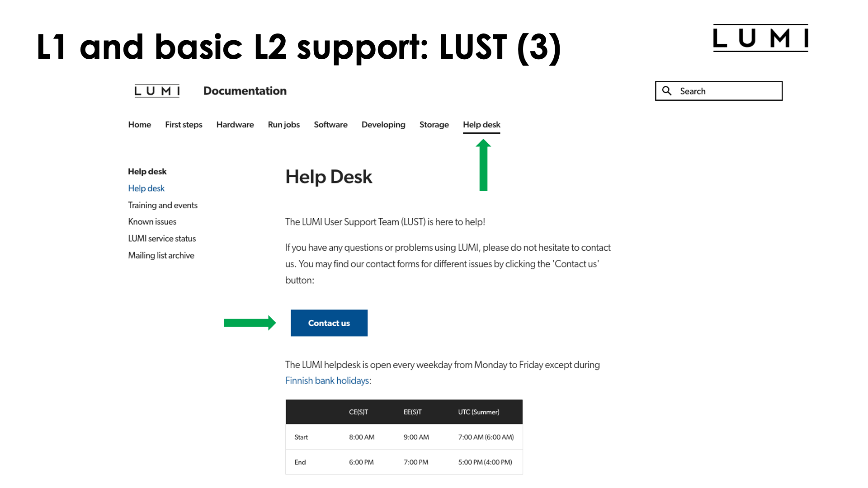
Task: Expand the Mailing list archive item
Action: tap(160, 256)
